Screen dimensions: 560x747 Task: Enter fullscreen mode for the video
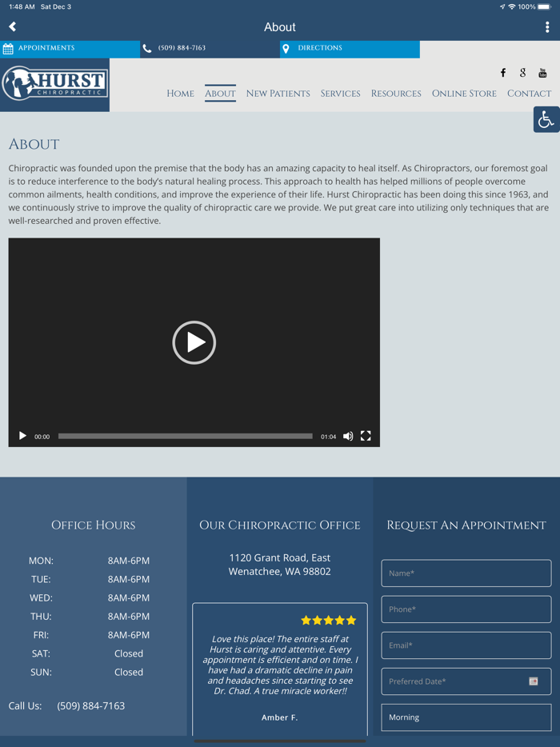click(x=366, y=436)
